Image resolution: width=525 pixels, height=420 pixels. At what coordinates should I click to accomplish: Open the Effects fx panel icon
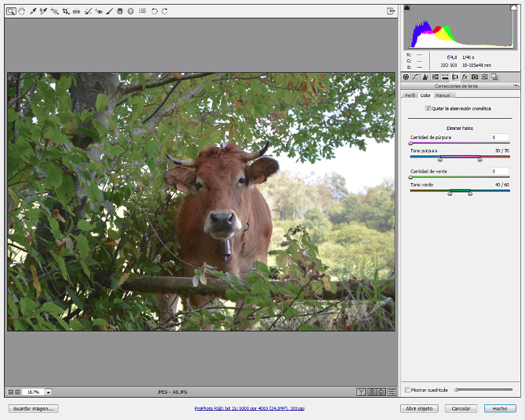(x=465, y=77)
